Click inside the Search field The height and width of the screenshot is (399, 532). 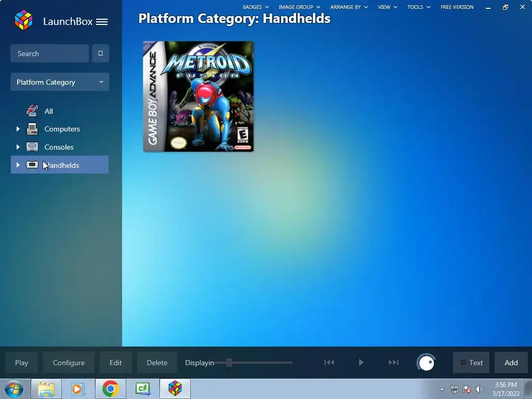coord(49,54)
